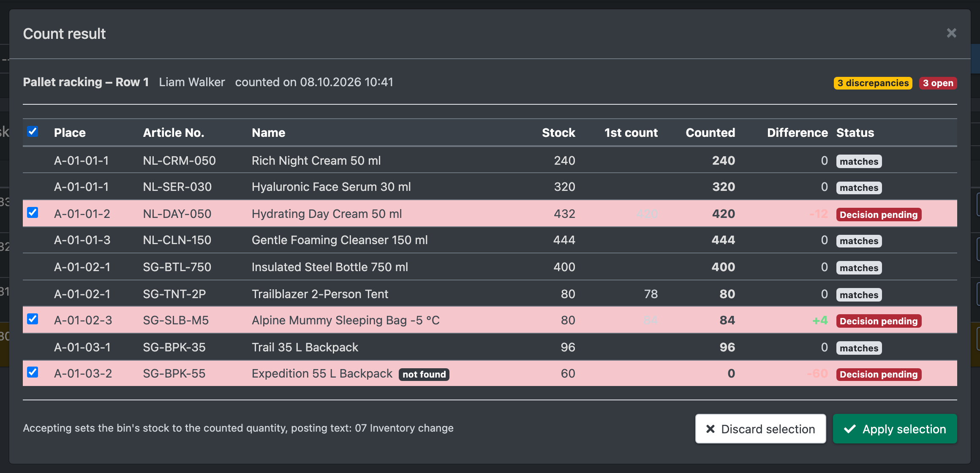Viewport: 980px width, 473px height.
Task: Click Gentle Foaming Cleanser 150 ml name
Action: [340, 240]
